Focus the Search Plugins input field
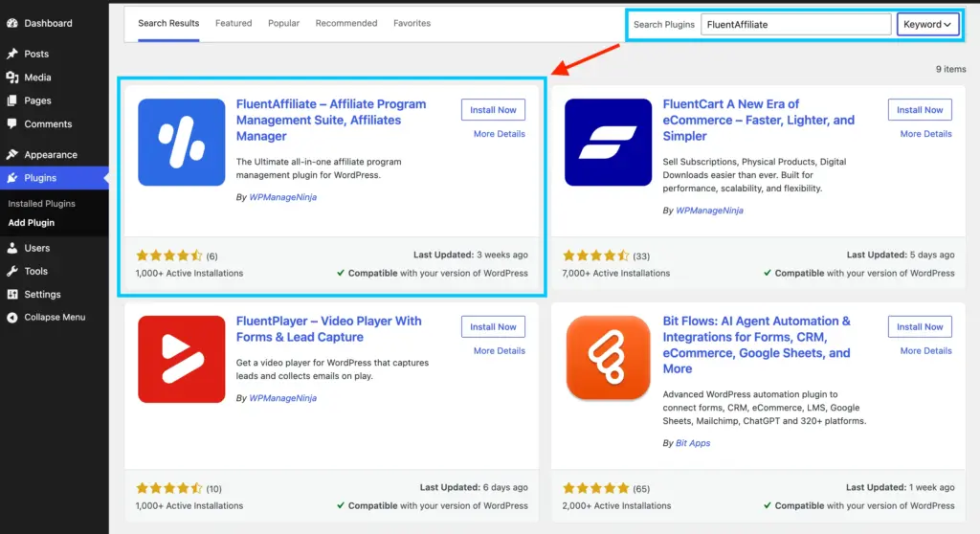 [x=795, y=24]
